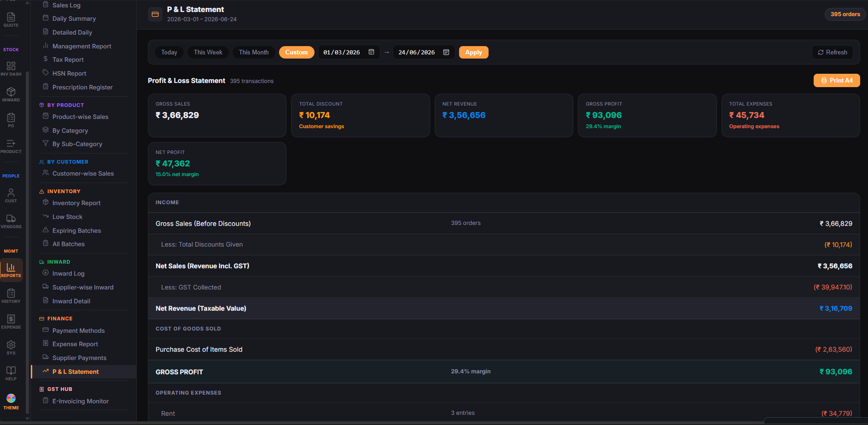Open the Vendors rail icon
Image resolution: width=868 pixels, height=425 pixels.
11,221
